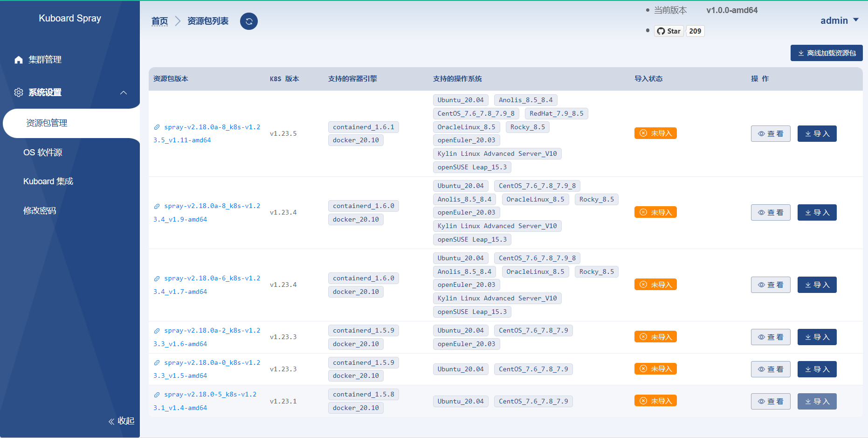Image resolution: width=868 pixels, height=438 pixels.
Task: Click the gear icon beside 系统设置
Action: [x=19, y=92]
